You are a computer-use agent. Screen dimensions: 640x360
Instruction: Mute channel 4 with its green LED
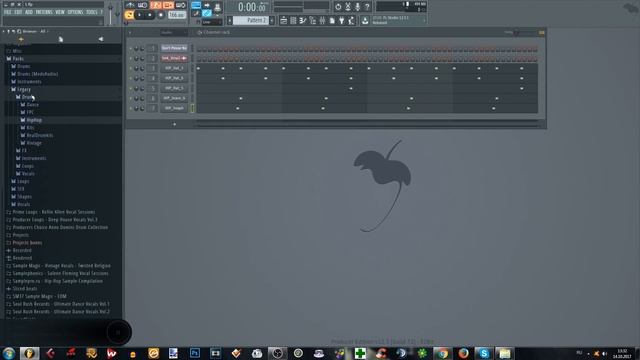(x=131, y=78)
